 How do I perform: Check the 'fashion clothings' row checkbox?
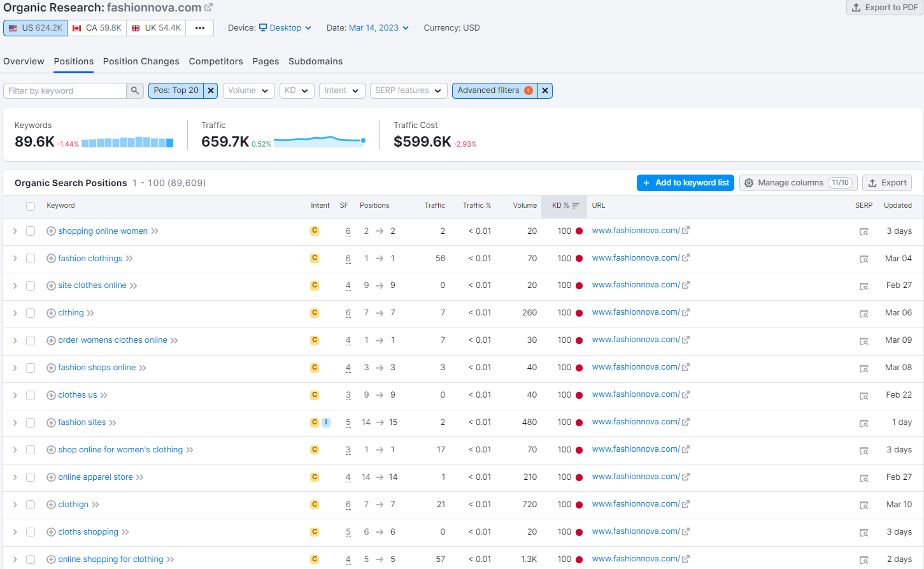coord(31,258)
